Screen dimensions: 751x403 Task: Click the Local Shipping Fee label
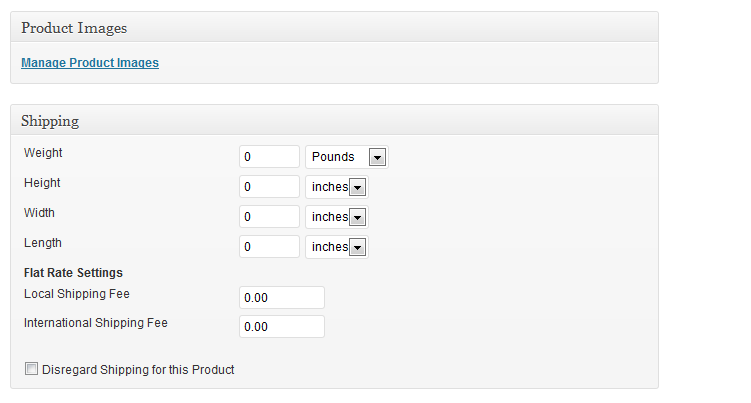coord(77,294)
